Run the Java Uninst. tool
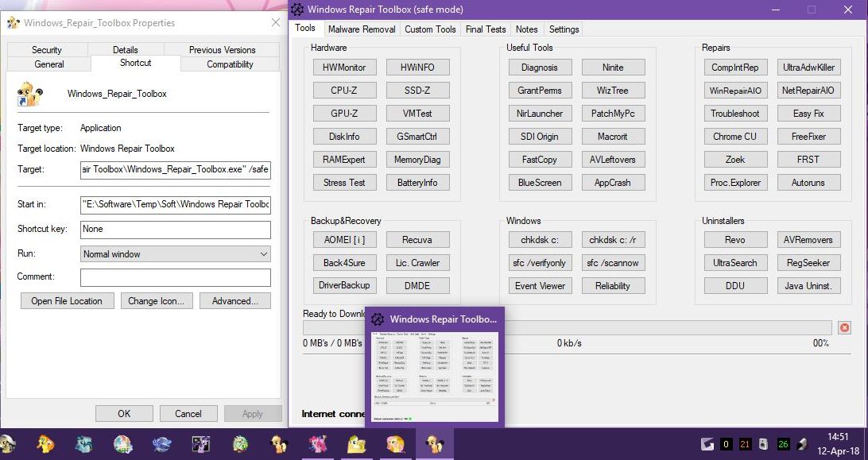The height and width of the screenshot is (460, 868). [x=808, y=286]
